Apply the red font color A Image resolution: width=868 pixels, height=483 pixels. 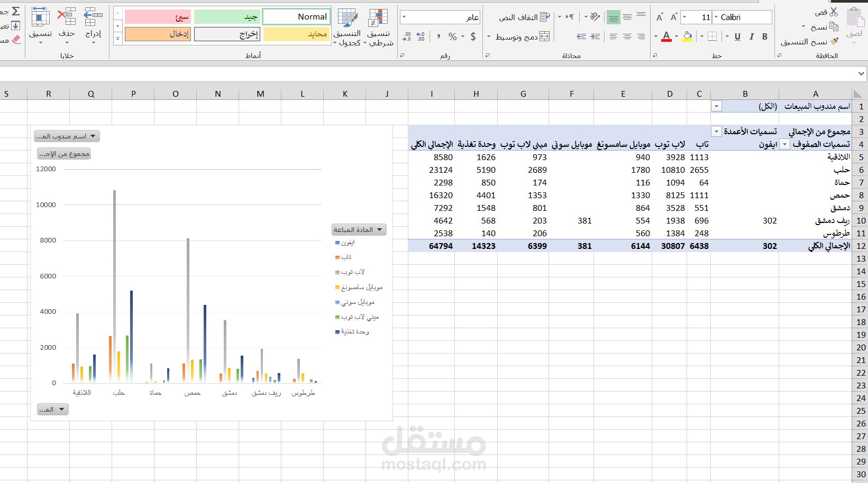coord(666,36)
